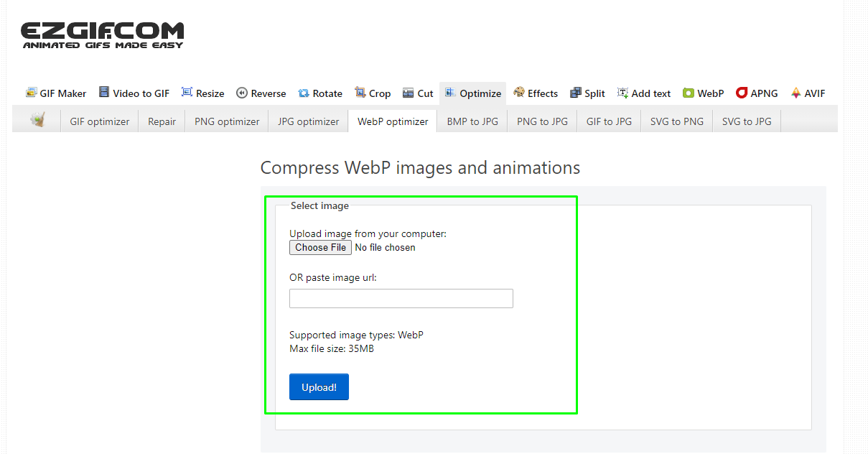The height and width of the screenshot is (454, 868).
Task: Click the optimizer broom icon
Action: (x=37, y=121)
